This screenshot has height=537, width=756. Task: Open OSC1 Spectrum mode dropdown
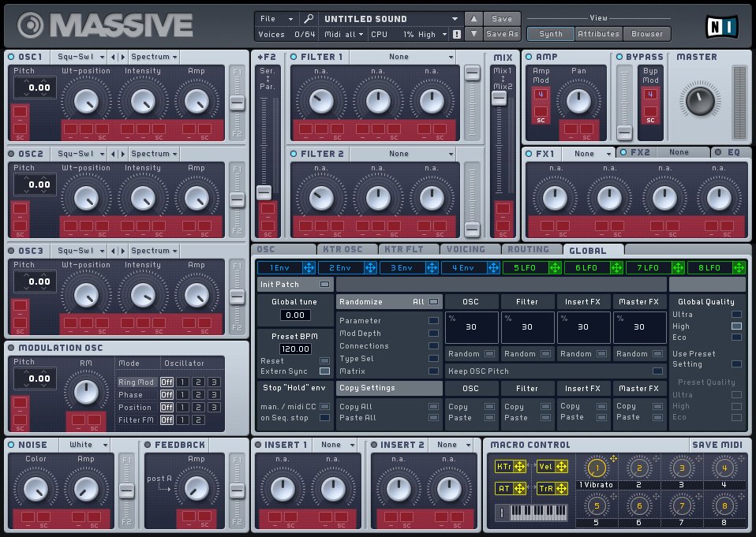click(154, 57)
